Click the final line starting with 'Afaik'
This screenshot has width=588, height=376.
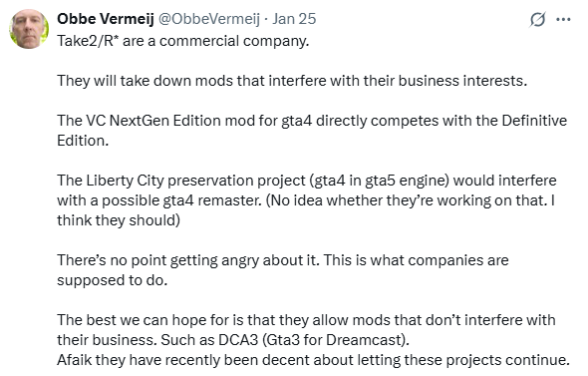click(x=313, y=360)
